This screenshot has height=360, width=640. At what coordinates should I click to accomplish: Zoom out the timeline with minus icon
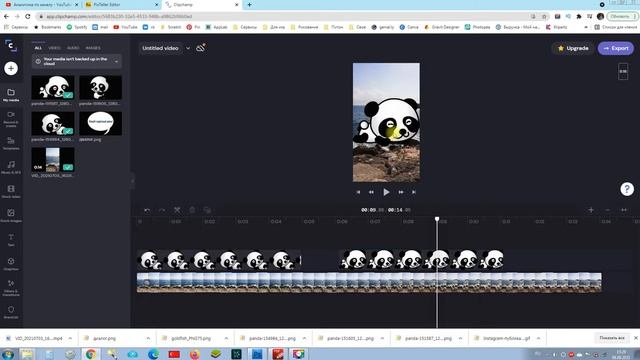(607, 210)
